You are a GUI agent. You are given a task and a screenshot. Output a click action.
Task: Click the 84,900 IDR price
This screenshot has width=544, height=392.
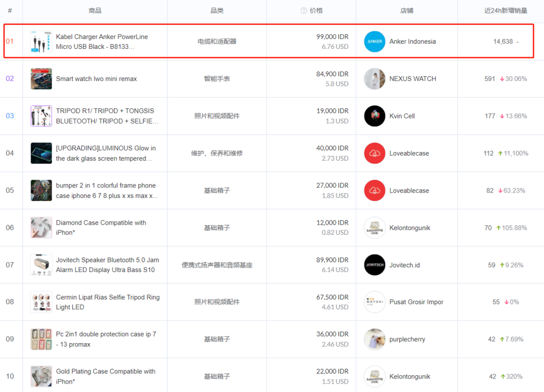click(x=332, y=74)
